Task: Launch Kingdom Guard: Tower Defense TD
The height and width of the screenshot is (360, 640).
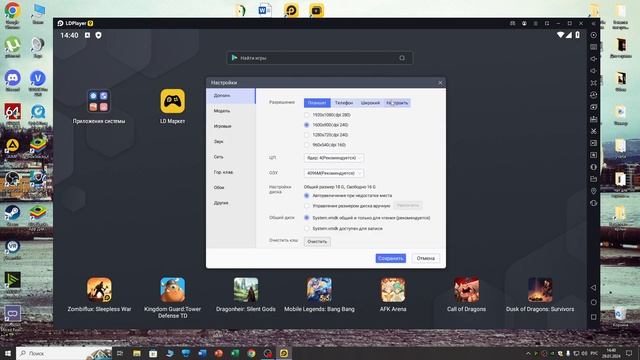Action: (x=173, y=298)
